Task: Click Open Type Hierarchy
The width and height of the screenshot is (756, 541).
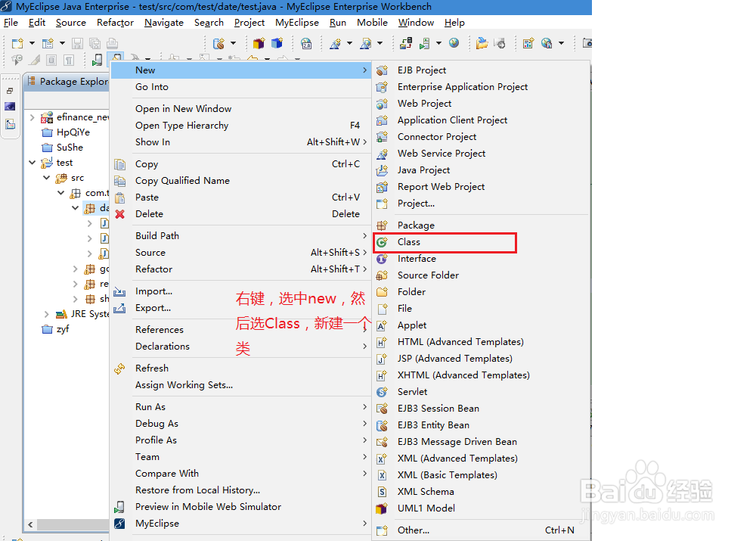Action: [x=241, y=126]
